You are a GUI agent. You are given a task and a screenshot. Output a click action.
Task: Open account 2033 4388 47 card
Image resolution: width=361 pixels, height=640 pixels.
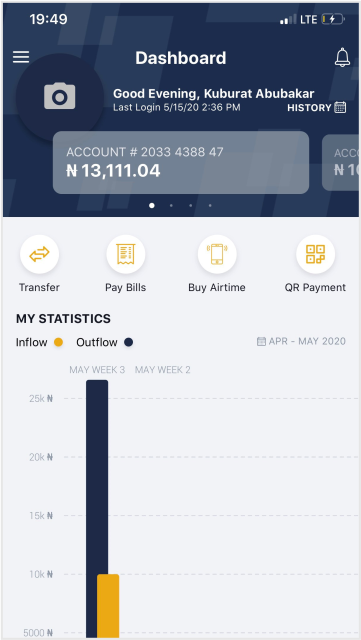(181, 162)
